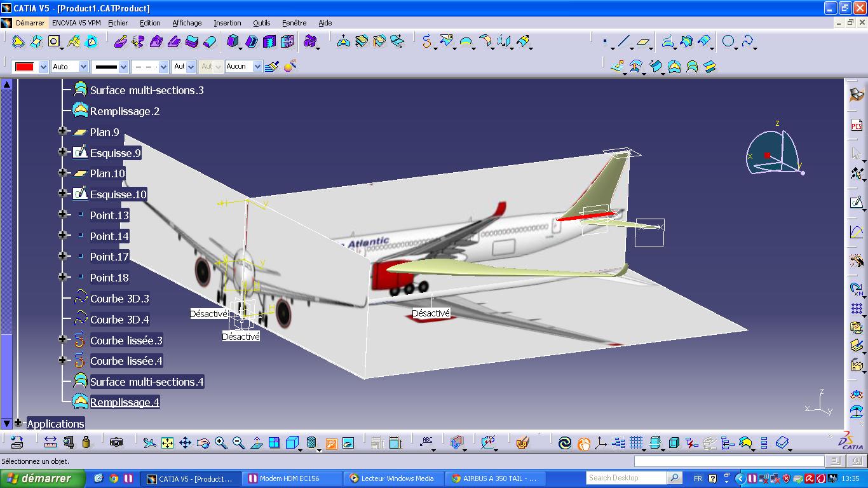Open the Outils menu
Viewport: 868px width, 488px height.
[x=262, y=23]
